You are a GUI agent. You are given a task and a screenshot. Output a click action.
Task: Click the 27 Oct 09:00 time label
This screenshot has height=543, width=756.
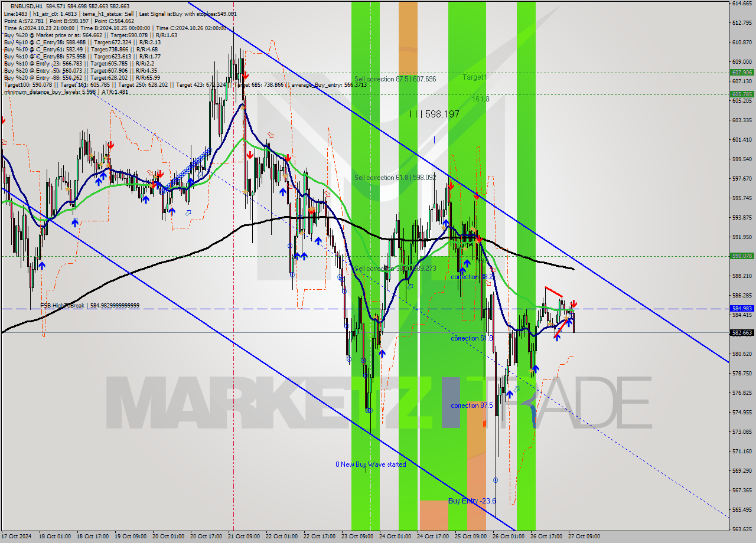[584, 537]
